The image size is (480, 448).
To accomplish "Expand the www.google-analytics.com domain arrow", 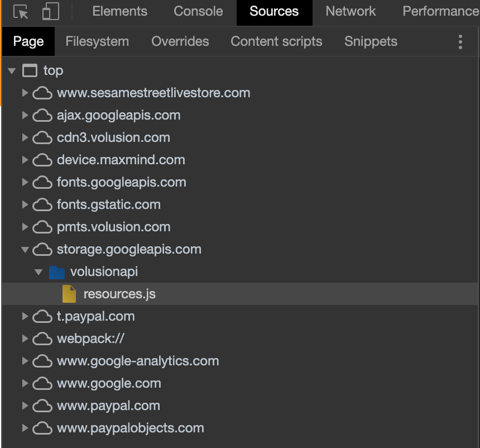I will click(25, 361).
